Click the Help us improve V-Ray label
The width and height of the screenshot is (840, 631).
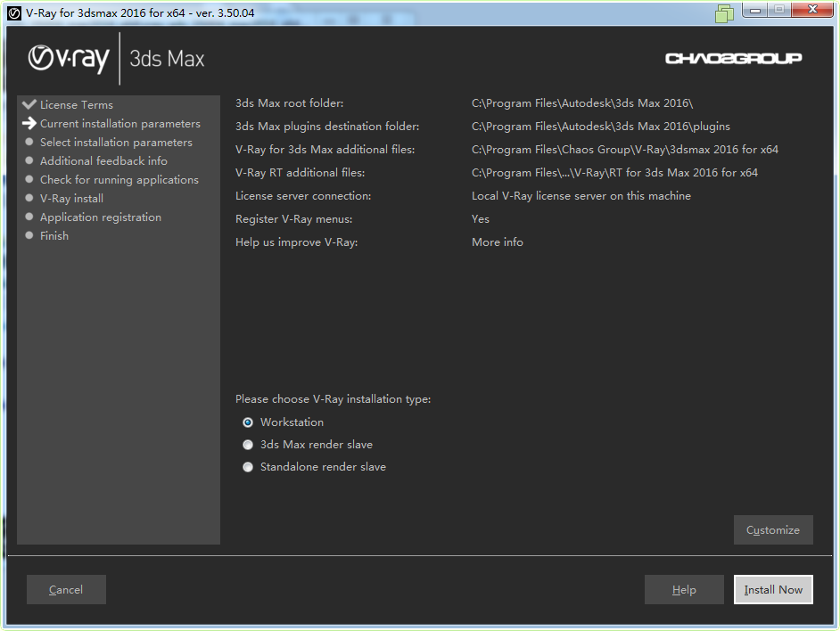pyautogui.click(x=296, y=242)
